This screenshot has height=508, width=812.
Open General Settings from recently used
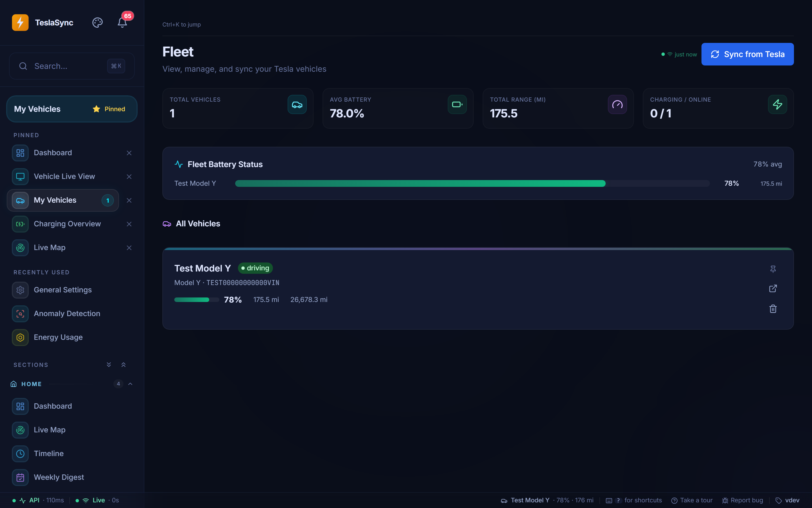click(72, 290)
